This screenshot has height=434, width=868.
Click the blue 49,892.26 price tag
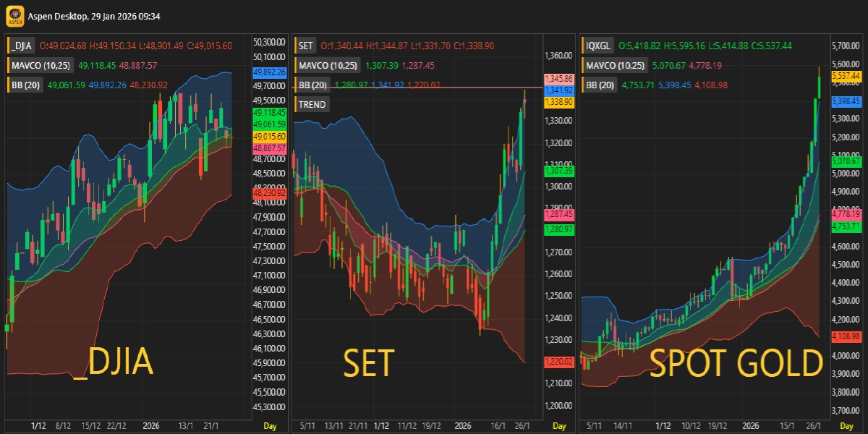[x=269, y=72]
